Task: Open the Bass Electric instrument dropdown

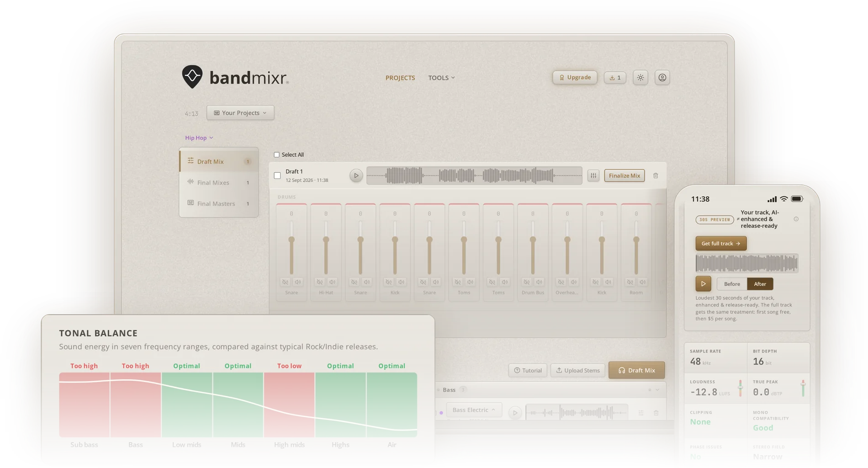Action: (x=474, y=410)
